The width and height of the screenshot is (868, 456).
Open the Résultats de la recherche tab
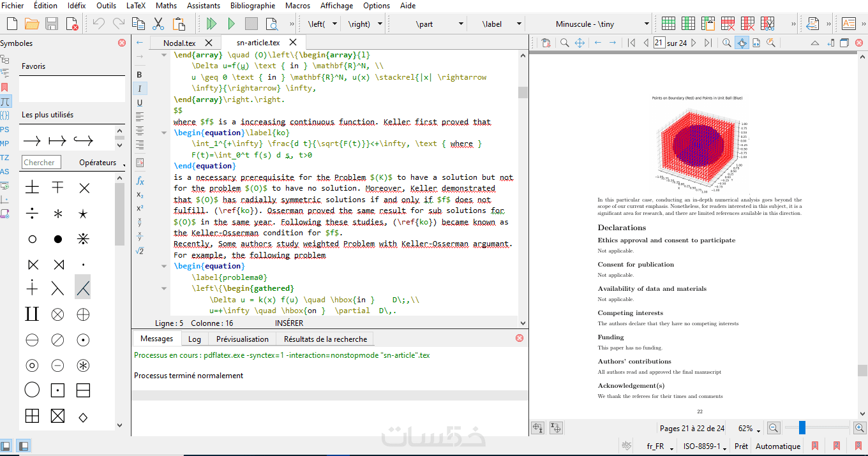tap(325, 339)
